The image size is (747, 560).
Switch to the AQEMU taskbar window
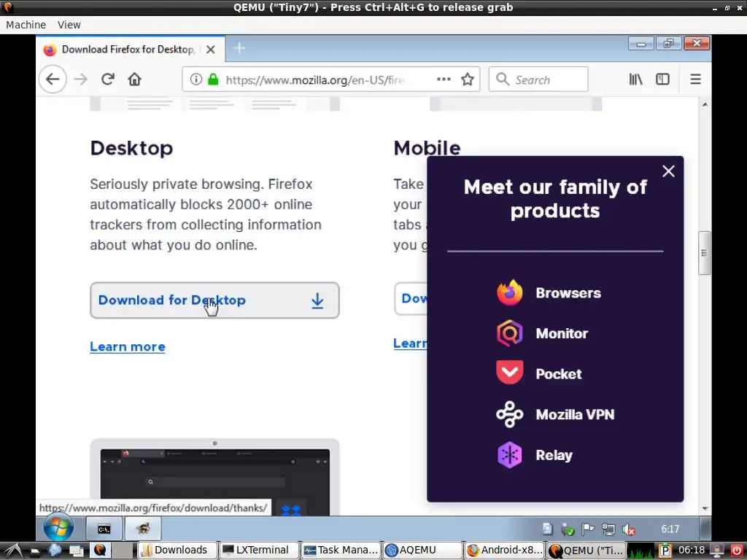[x=422, y=551]
